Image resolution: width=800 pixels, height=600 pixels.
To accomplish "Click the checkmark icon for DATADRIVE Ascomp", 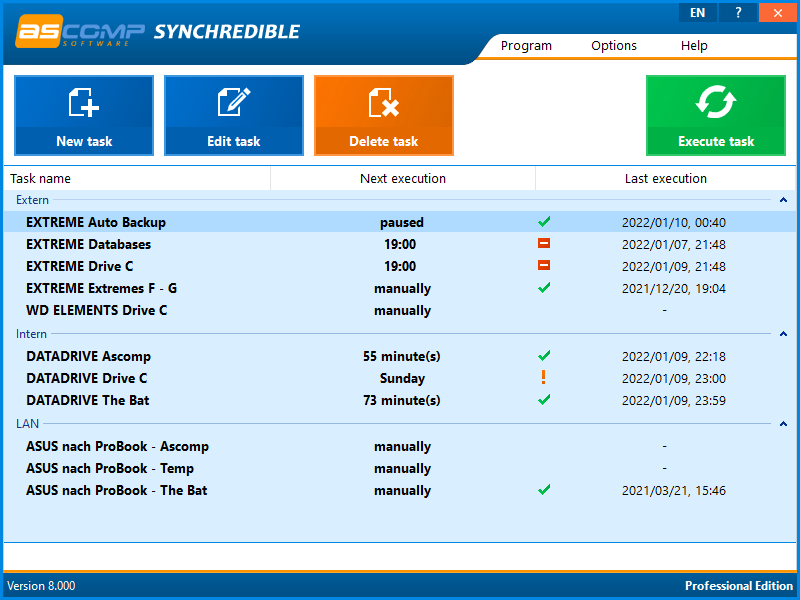I will [544, 356].
